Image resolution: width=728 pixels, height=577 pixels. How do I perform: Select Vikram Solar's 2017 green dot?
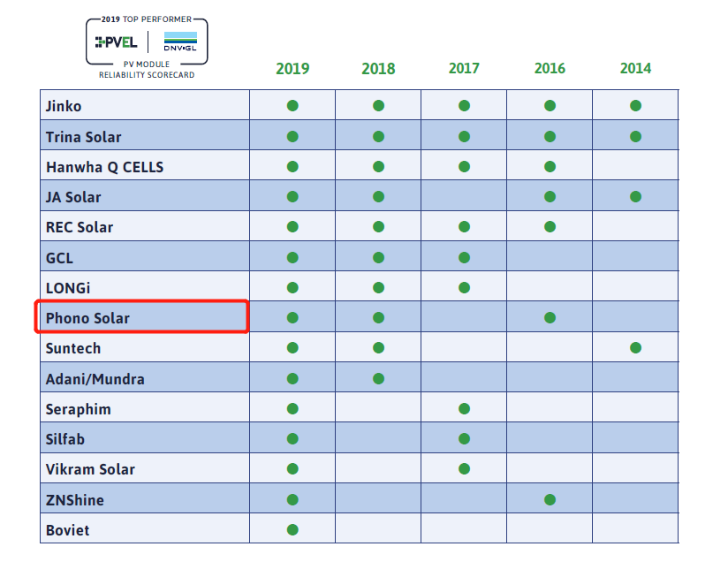465,469
